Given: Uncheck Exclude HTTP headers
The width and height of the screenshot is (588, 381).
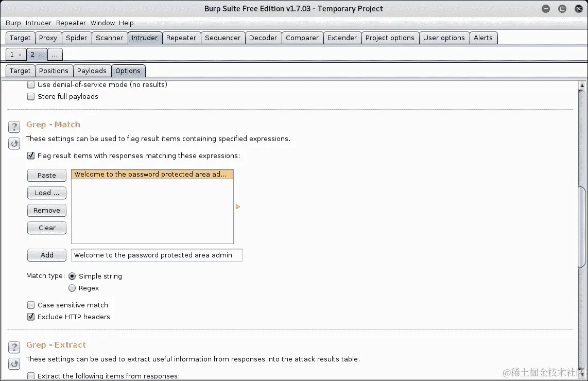Looking at the screenshot, I should 31,317.
